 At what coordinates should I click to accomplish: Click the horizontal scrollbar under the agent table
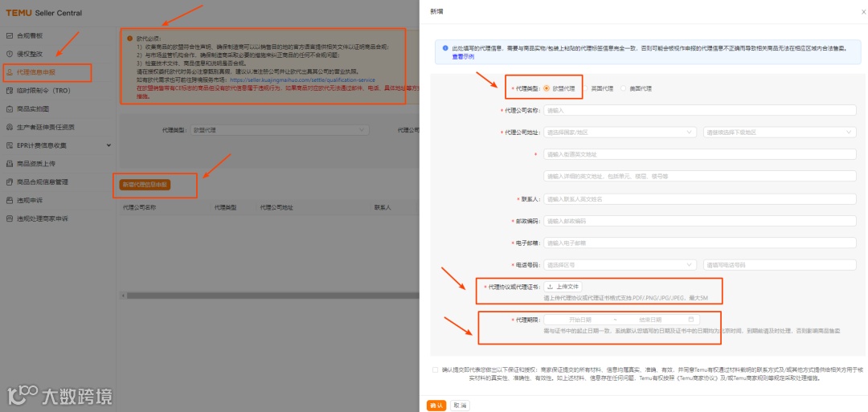[x=274, y=296]
